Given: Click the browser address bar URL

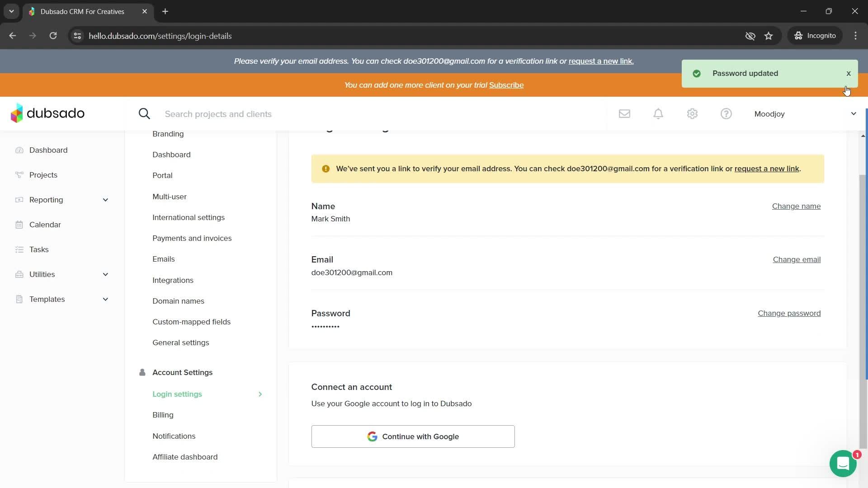Looking at the screenshot, I should click(x=160, y=36).
